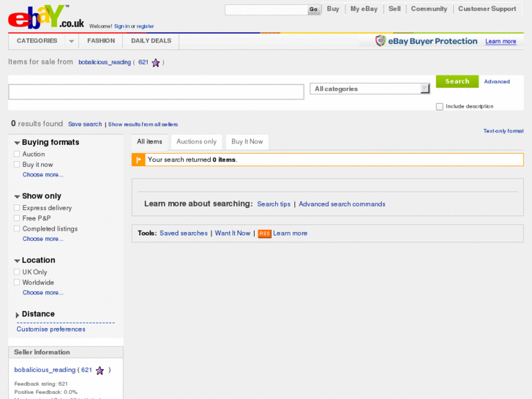Click Learn more about Buyer Protection

501,42
